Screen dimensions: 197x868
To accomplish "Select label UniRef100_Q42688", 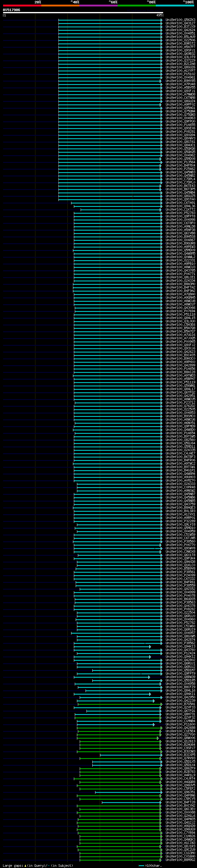I will [180, 728].
